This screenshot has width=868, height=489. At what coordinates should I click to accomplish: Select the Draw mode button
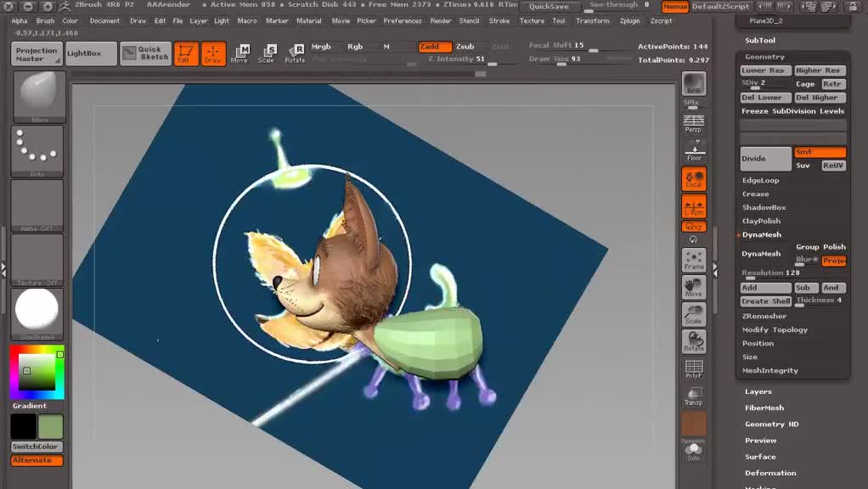213,53
